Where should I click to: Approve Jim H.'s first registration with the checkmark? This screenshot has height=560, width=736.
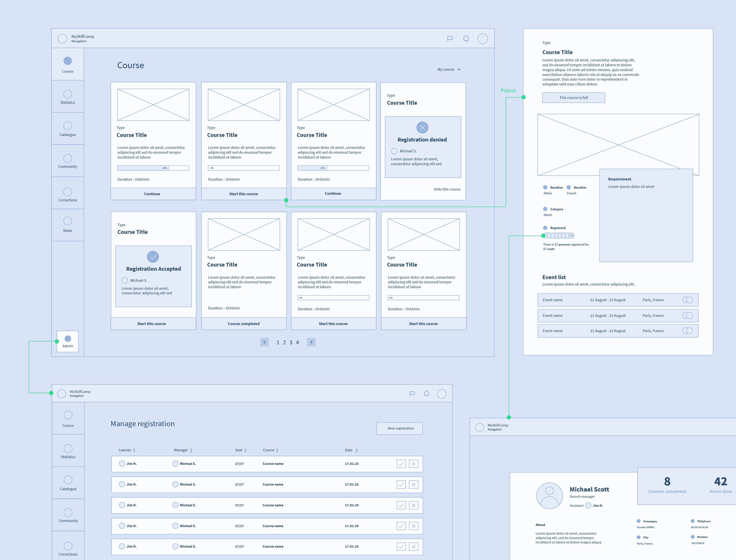click(401, 464)
